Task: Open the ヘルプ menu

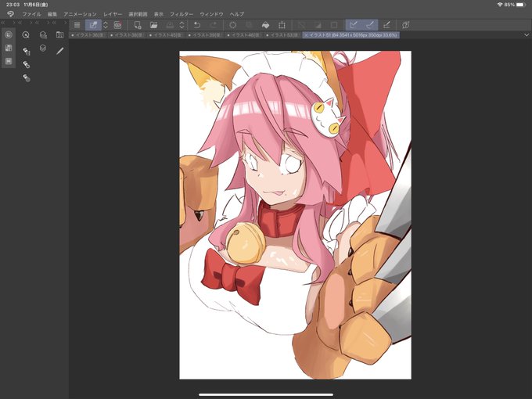Action: point(237,14)
